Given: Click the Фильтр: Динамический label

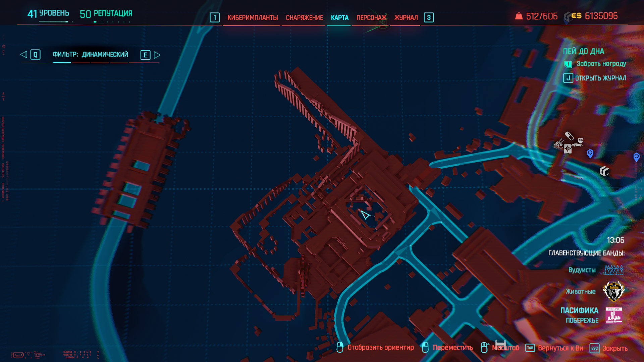Looking at the screenshot, I should pyautogui.click(x=90, y=54).
